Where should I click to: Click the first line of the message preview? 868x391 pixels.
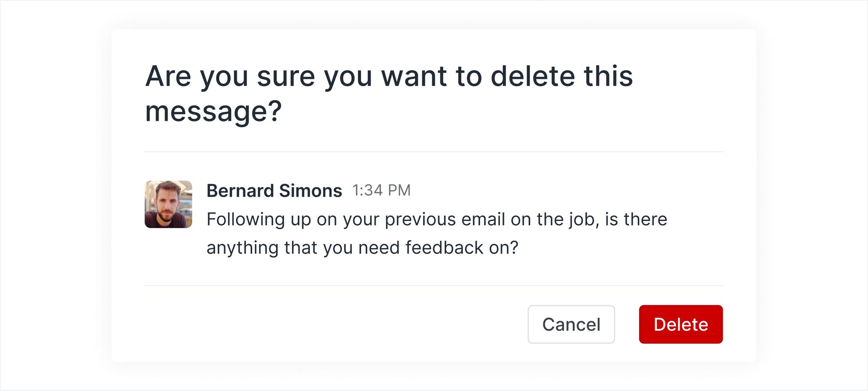point(436,219)
